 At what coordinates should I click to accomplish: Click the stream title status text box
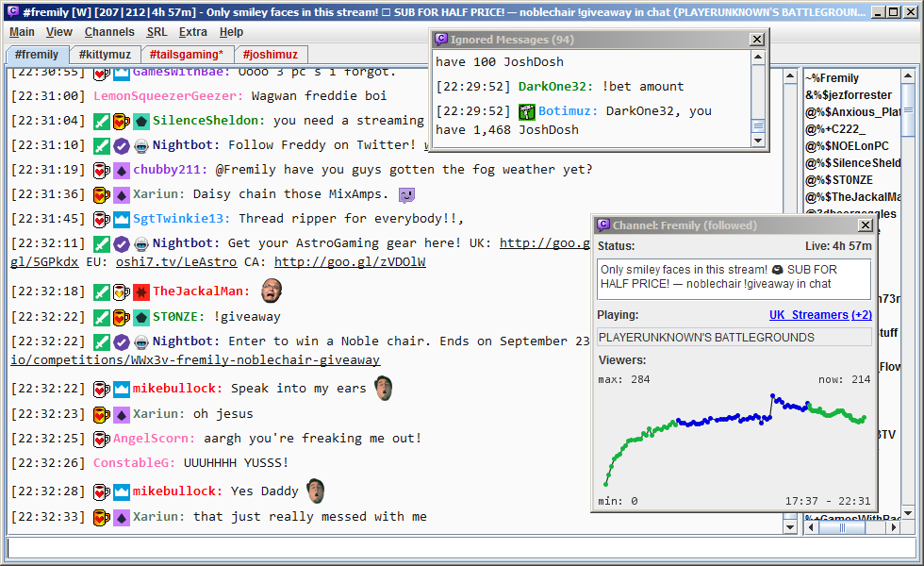point(734,277)
